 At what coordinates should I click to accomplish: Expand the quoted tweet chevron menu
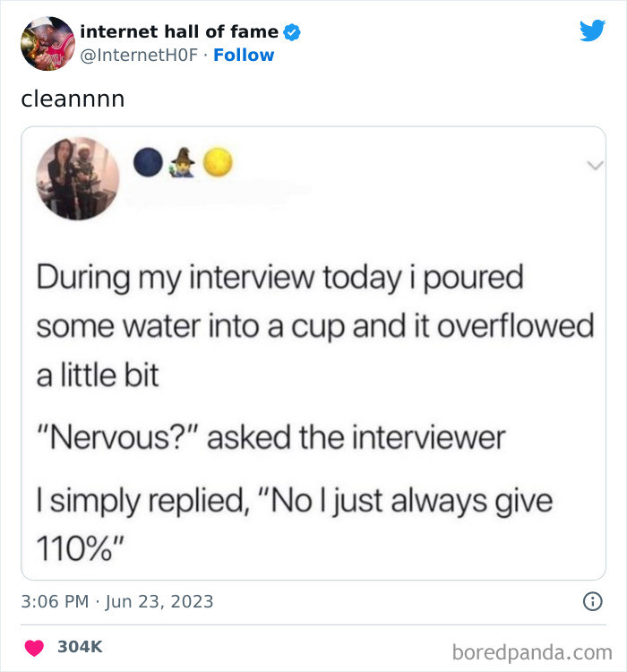pyautogui.click(x=590, y=166)
